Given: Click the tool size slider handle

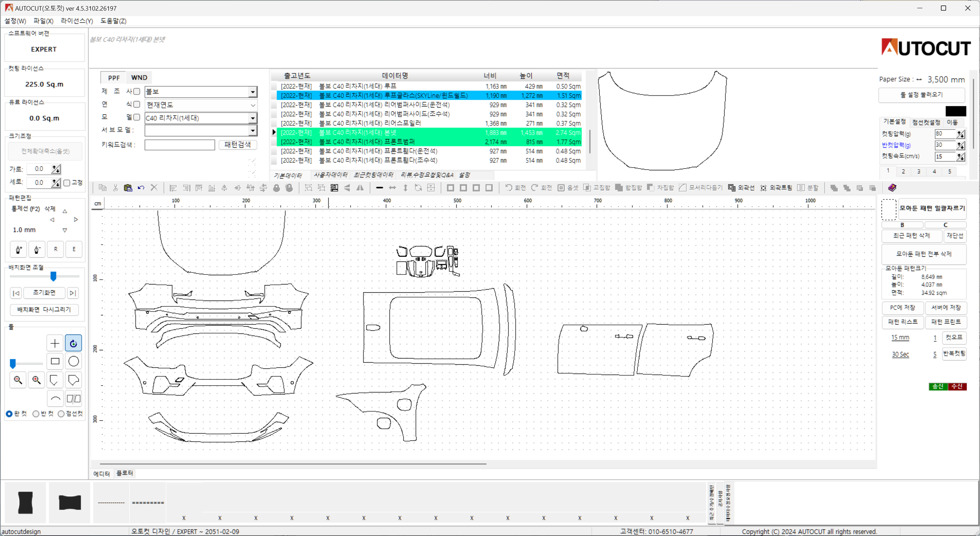Looking at the screenshot, I should pyautogui.click(x=13, y=364).
